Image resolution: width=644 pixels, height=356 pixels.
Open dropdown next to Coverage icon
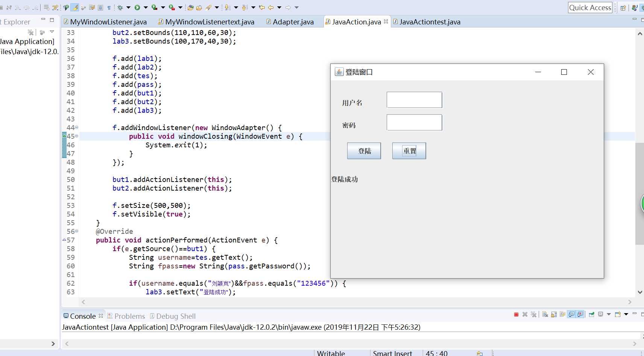(163, 8)
